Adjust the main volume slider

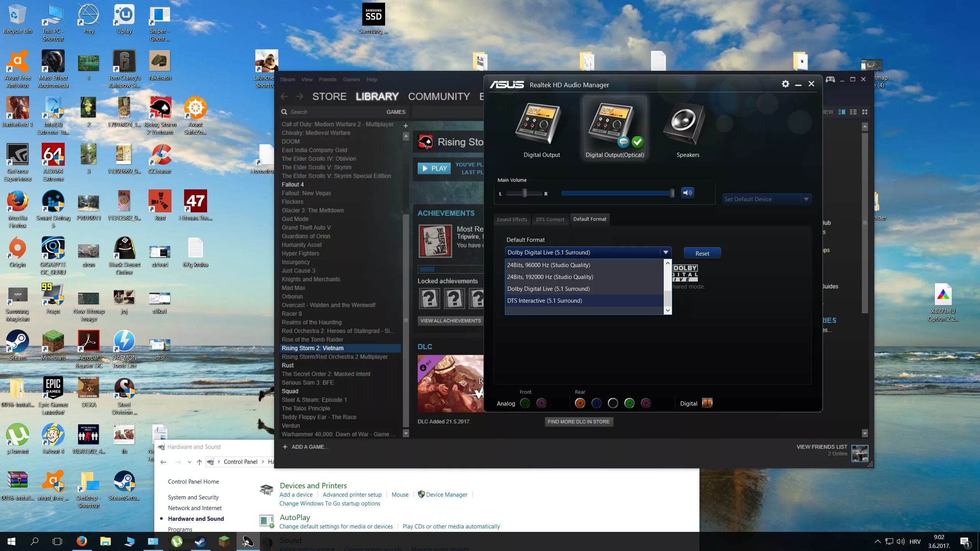[617, 193]
